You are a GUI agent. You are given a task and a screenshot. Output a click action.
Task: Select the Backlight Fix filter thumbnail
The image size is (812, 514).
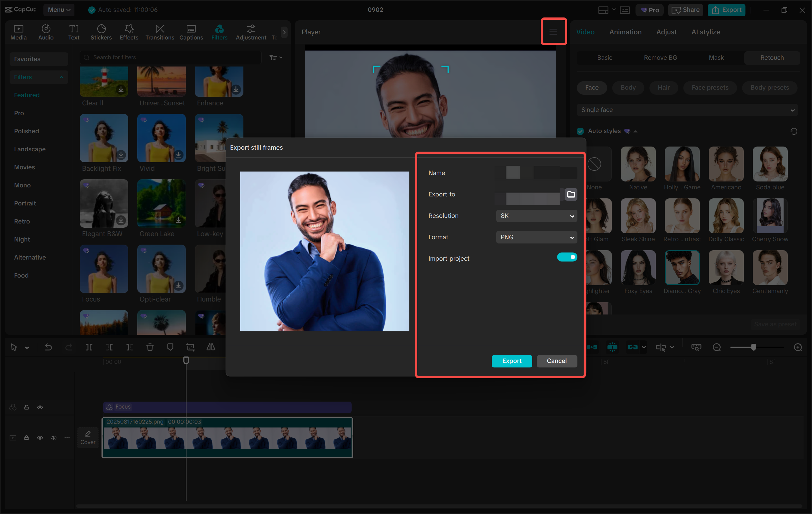[103, 138]
